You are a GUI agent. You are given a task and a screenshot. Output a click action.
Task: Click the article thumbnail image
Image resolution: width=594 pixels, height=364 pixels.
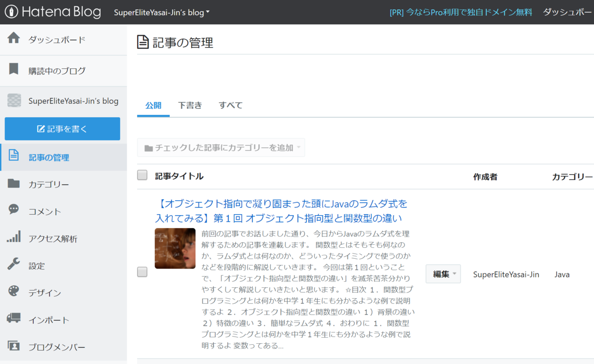click(175, 248)
